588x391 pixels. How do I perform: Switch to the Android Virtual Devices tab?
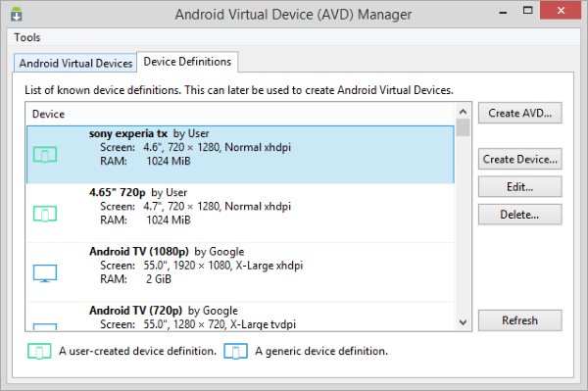(75, 63)
